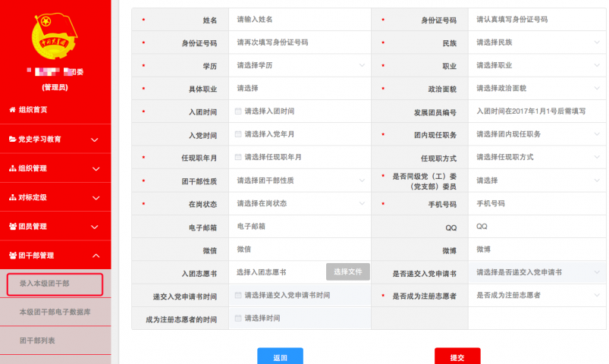Click the calendar icon in 入党时间 field
Viewport: 609px width, 364px height.
point(238,135)
